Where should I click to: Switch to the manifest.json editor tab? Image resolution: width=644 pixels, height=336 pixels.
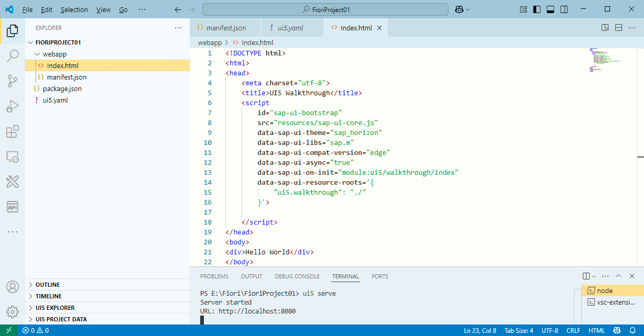[x=226, y=28]
